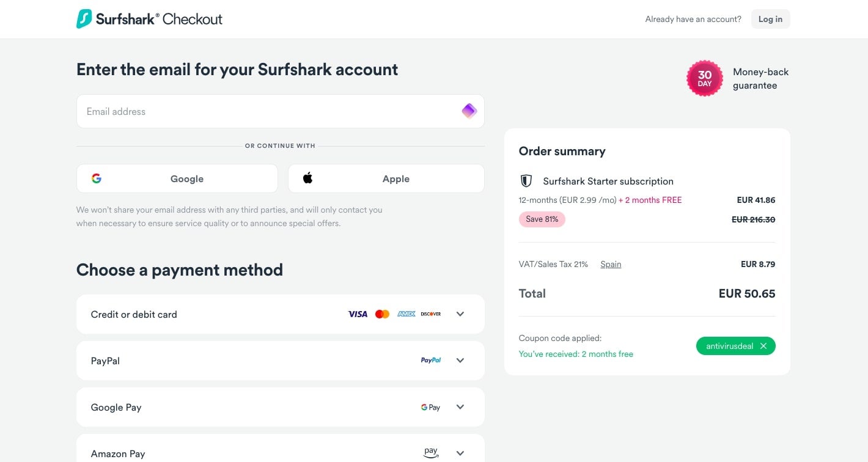Focus the Email address input field
The width and height of the screenshot is (868, 462).
[269, 111]
